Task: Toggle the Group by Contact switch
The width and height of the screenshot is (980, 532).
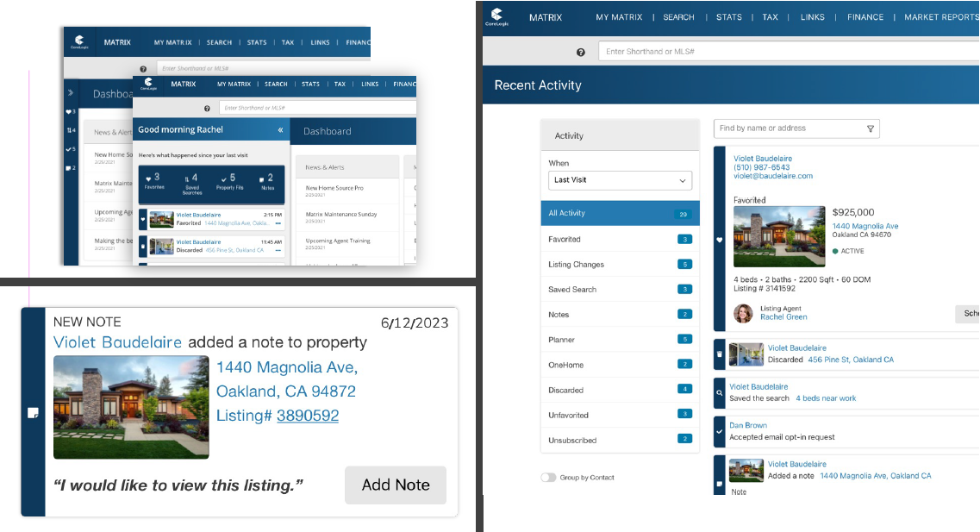Action: [548, 478]
